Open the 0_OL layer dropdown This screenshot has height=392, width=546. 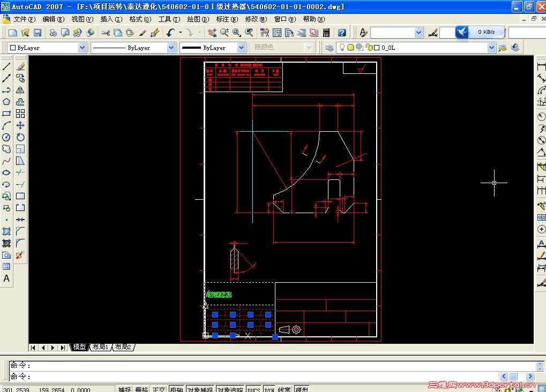click(491, 48)
